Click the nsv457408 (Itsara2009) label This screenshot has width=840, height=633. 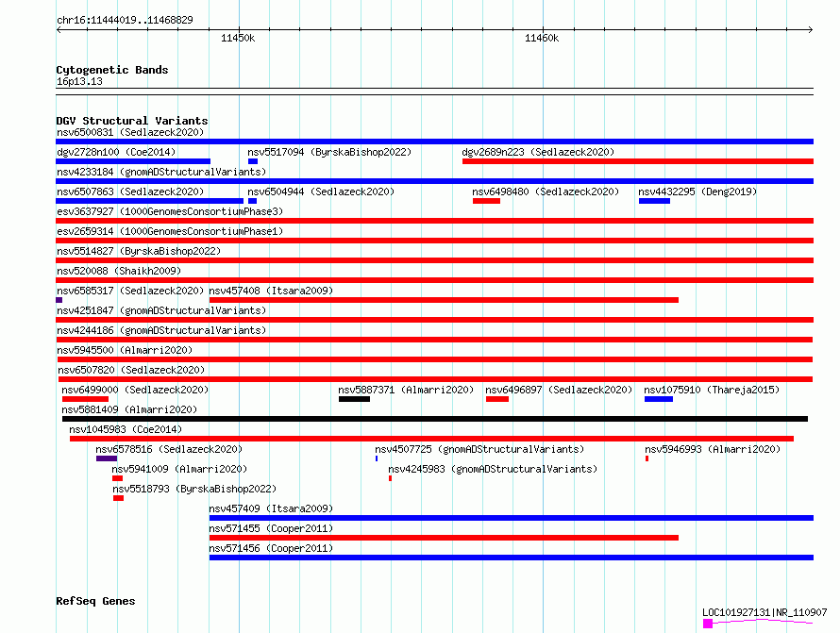click(x=271, y=291)
